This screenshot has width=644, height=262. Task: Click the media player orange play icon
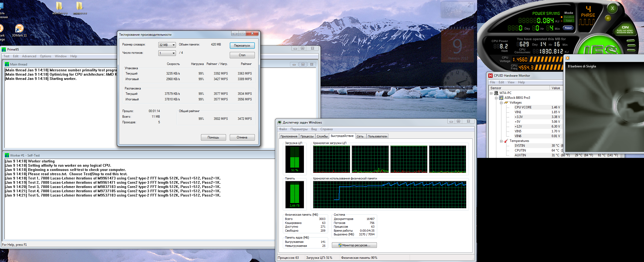tap(567, 58)
